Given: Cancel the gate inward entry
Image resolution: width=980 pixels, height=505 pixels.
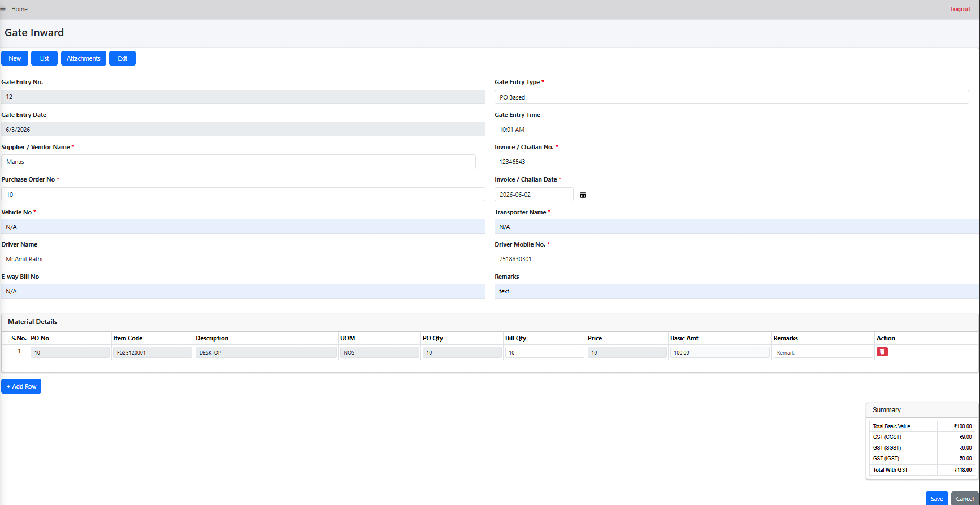Looking at the screenshot, I should [965, 498].
